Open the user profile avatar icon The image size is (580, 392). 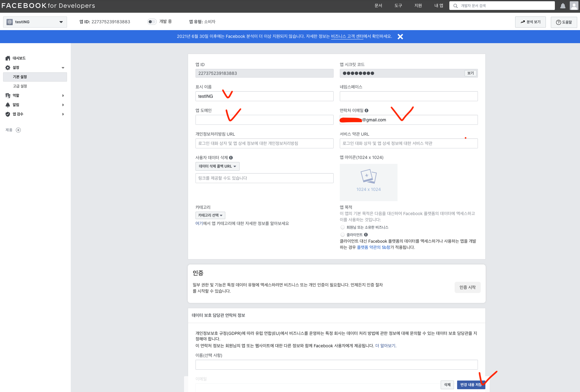(574, 6)
